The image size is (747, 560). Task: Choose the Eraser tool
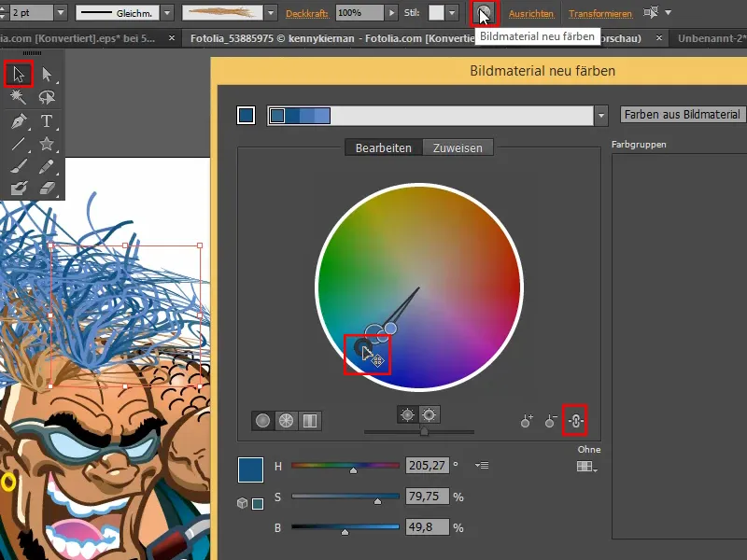pos(47,189)
